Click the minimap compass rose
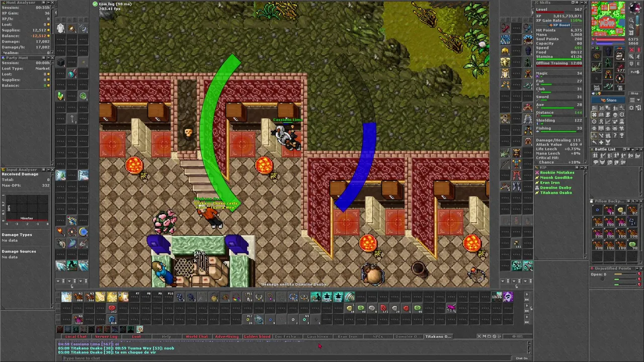Image resolution: width=644 pixels, height=362 pixels. point(635,7)
